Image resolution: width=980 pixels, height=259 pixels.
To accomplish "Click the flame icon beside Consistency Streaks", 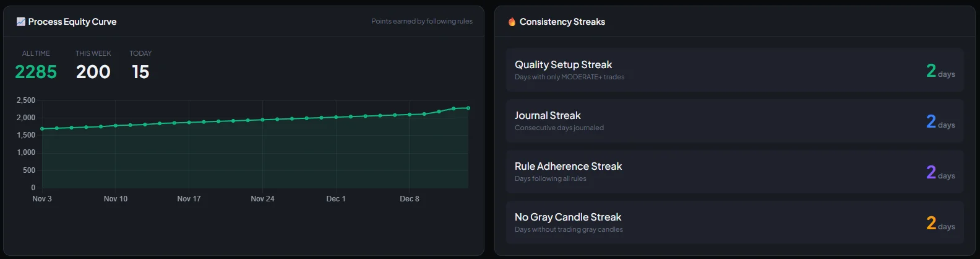I will click(x=512, y=22).
